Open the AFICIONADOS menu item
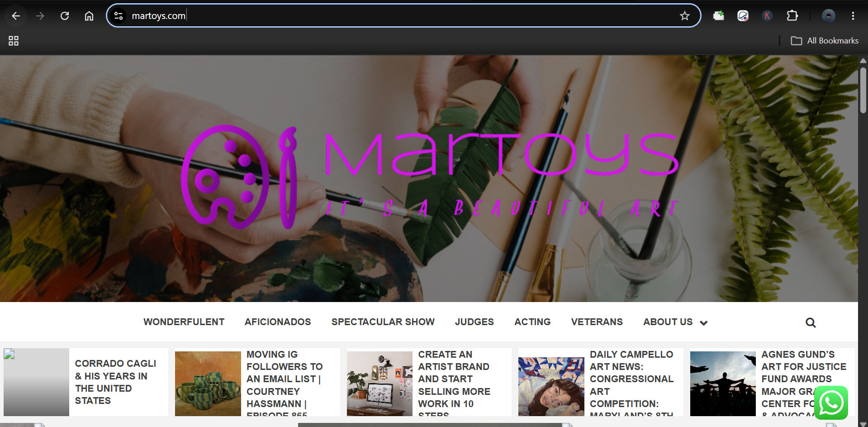The height and width of the screenshot is (427, 868). (278, 322)
